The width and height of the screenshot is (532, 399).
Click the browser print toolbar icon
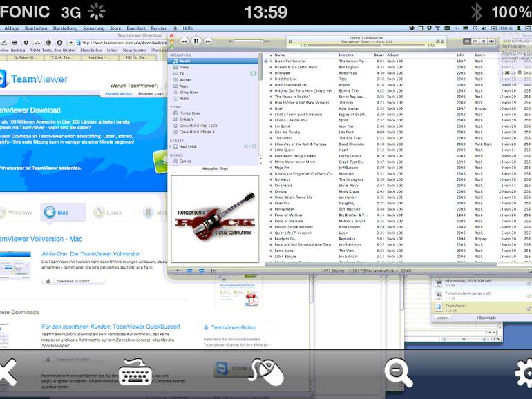(15, 43)
